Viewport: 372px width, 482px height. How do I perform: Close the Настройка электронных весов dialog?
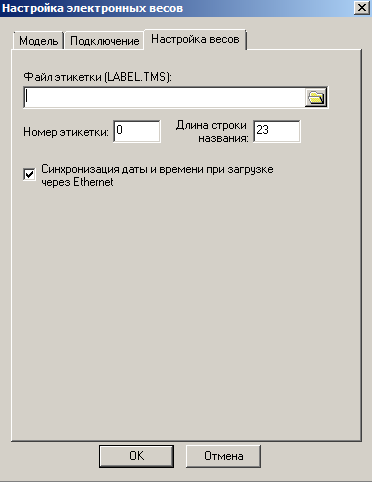click(x=362, y=8)
